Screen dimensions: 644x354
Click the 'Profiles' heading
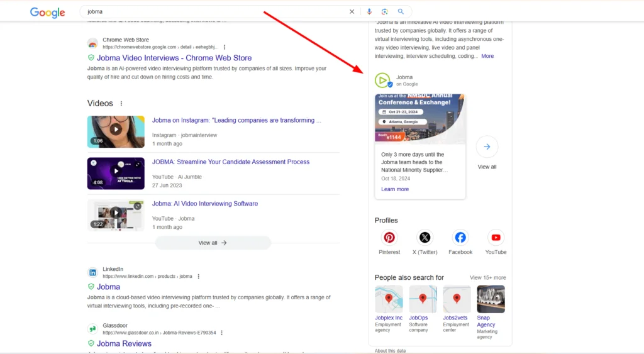pyautogui.click(x=386, y=221)
